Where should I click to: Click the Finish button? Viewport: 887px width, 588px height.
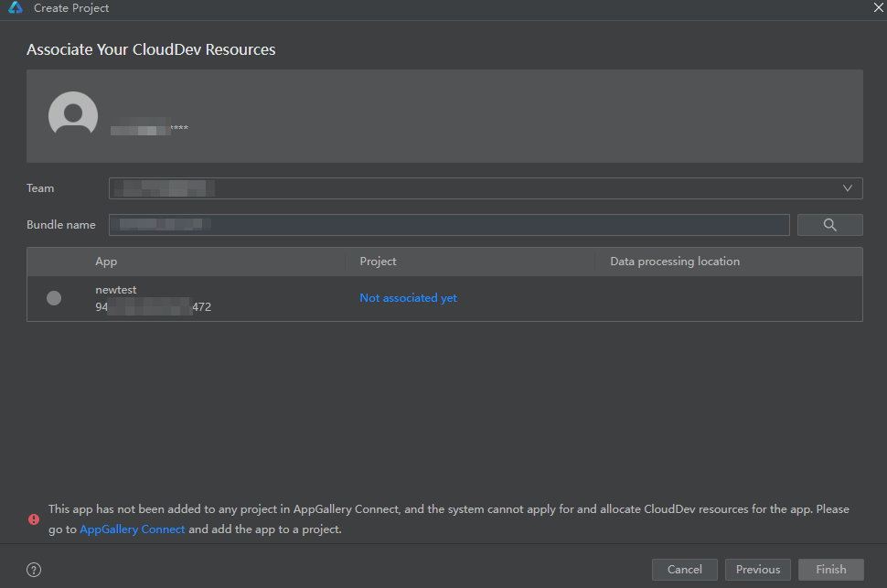click(830, 570)
